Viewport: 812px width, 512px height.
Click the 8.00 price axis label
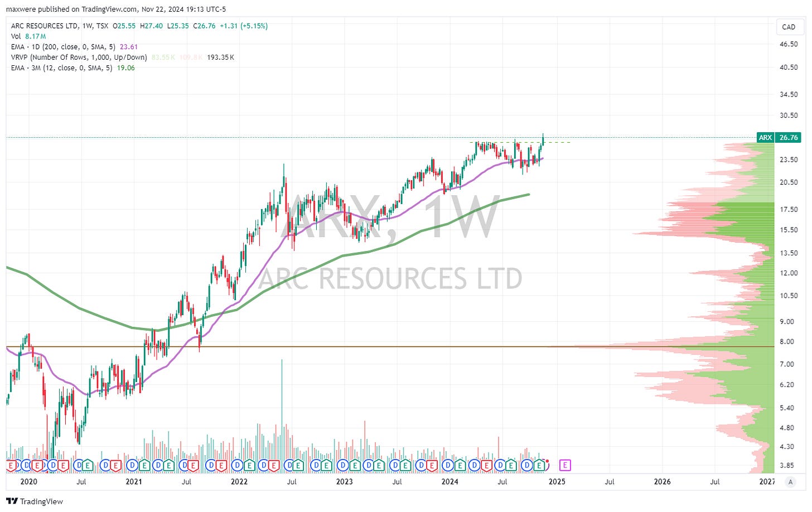pyautogui.click(x=787, y=342)
